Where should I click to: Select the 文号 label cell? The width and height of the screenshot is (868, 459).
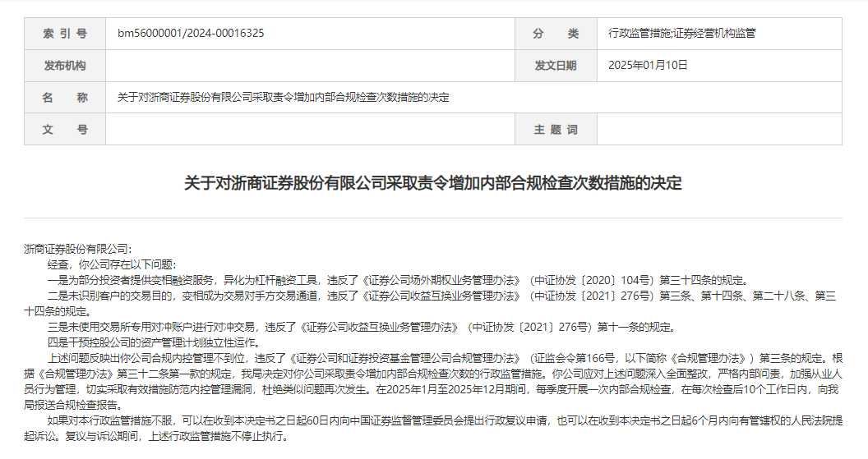[x=65, y=130]
